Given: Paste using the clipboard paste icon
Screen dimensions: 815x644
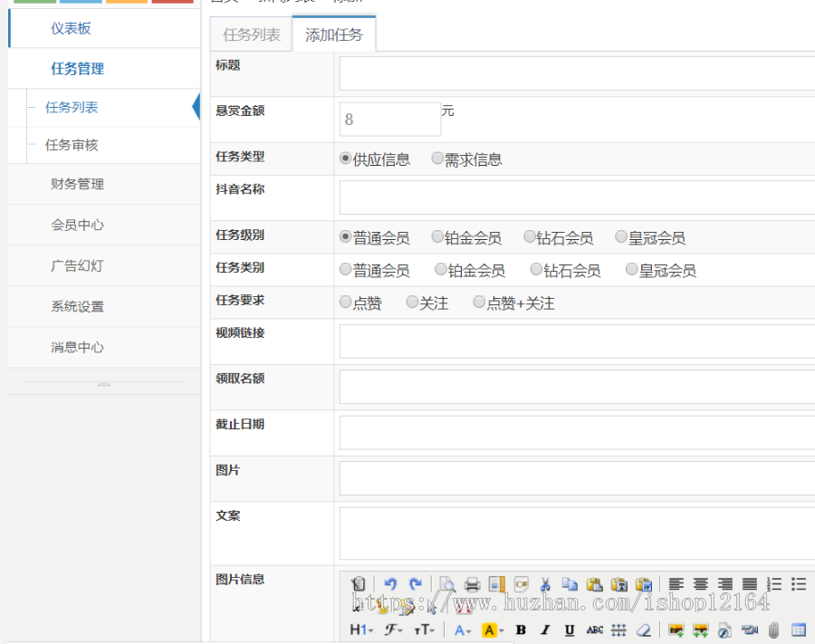Looking at the screenshot, I should coord(594,584).
